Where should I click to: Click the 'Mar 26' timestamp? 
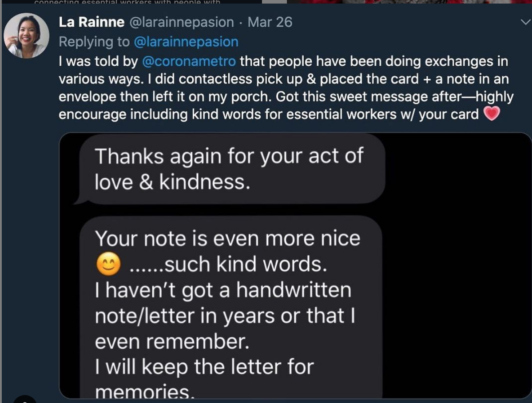pos(270,21)
